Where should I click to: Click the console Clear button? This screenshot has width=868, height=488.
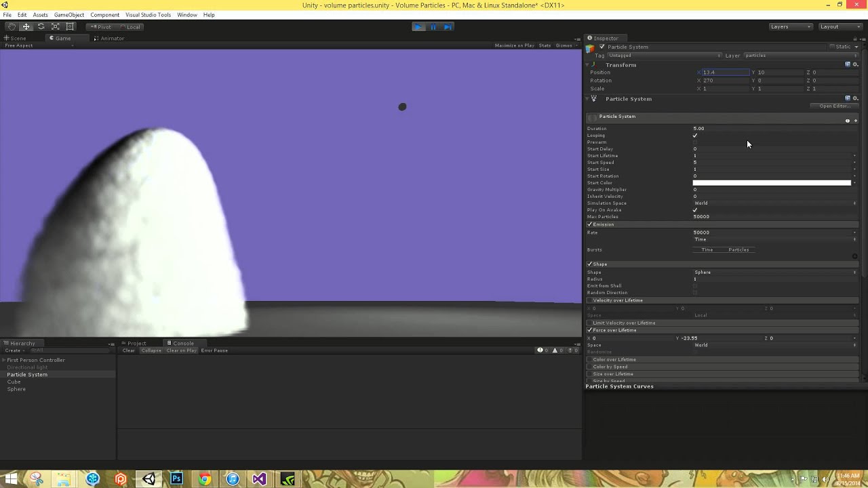pos(129,350)
